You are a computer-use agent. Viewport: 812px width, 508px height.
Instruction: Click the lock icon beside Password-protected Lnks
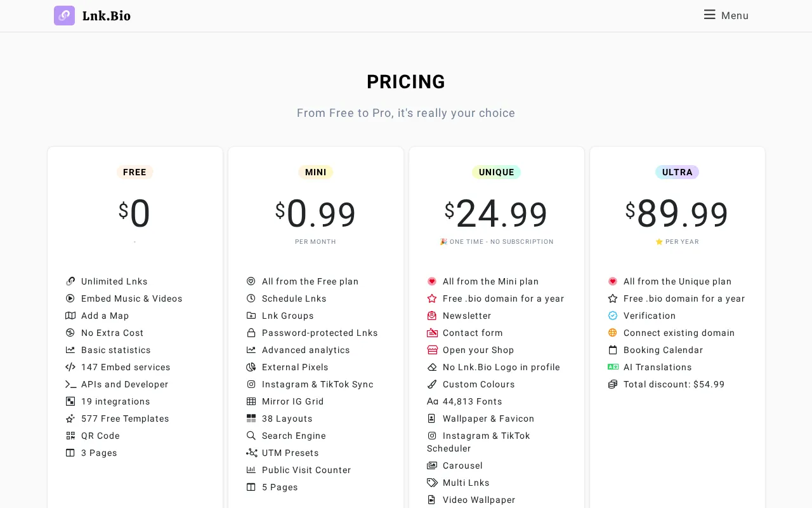click(x=251, y=333)
